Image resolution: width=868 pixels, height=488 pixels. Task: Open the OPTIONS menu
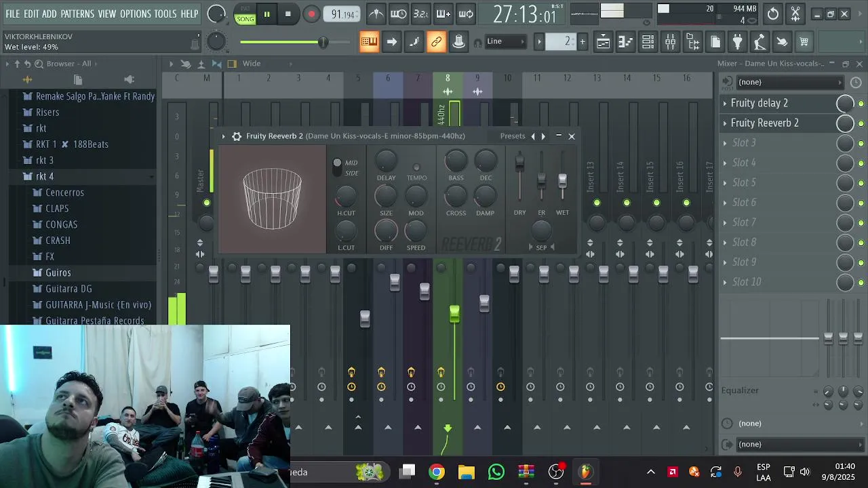[136, 14]
